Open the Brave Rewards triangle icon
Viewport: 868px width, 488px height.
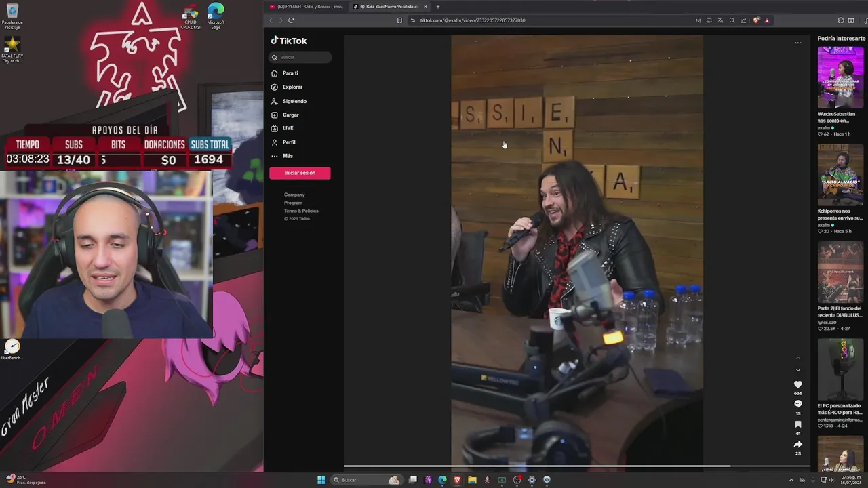click(767, 20)
